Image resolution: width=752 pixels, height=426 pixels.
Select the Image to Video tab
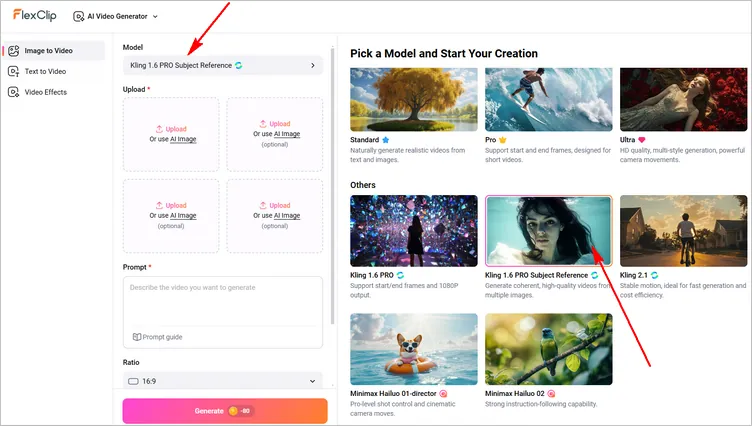tap(54, 50)
